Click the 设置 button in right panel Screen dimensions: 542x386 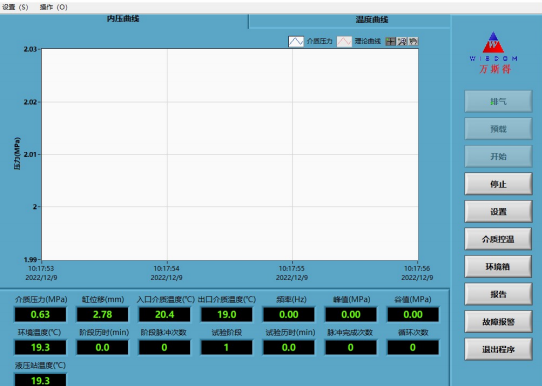(498, 211)
